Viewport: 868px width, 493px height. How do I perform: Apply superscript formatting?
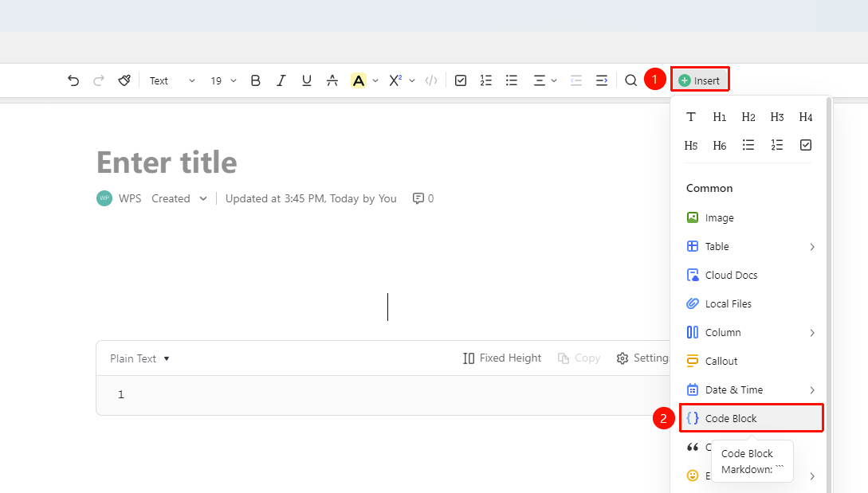[395, 80]
